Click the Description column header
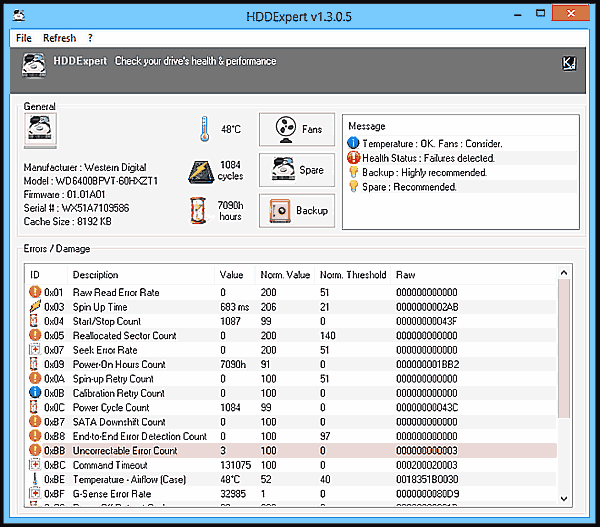600x527 pixels. (x=95, y=275)
